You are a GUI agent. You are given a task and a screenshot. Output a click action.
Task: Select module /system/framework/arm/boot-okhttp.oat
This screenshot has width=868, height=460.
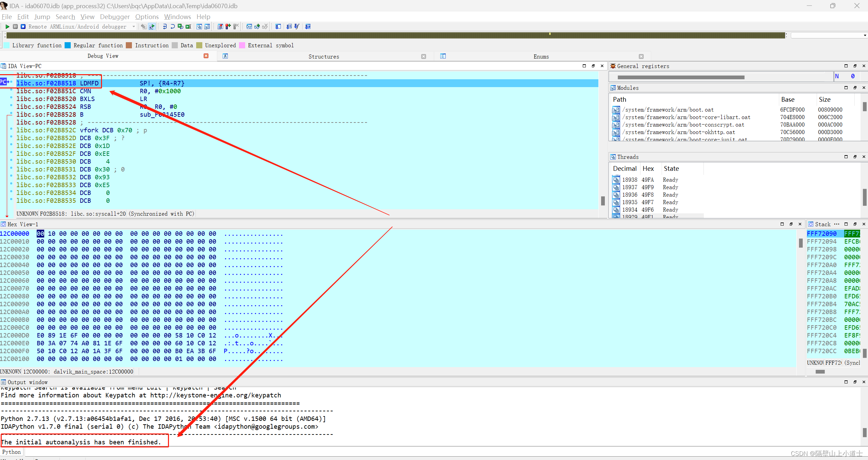click(679, 132)
